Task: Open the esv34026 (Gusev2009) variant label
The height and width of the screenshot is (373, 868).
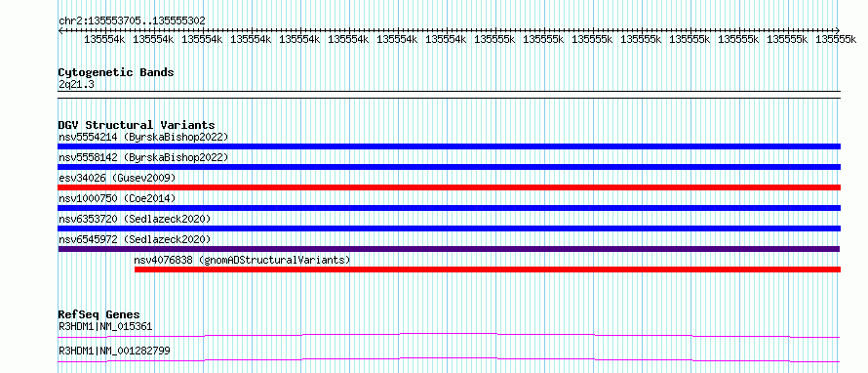Action: 117,178
